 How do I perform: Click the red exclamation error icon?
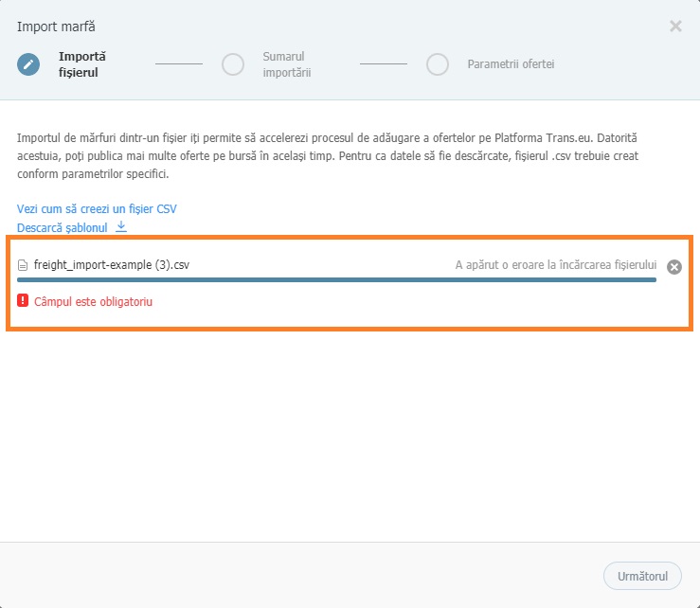pos(23,300)
